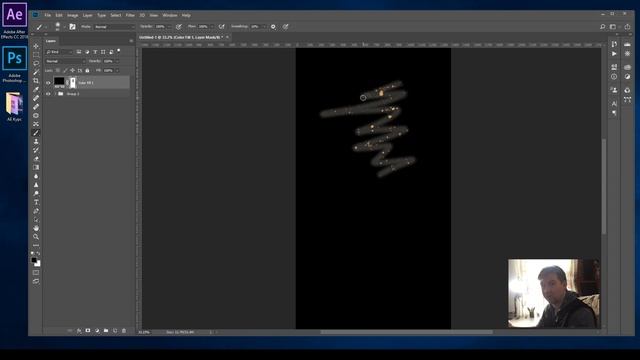Hide the Group 1 layer
The image size is (640, 360).
click(x=48, y=94)
